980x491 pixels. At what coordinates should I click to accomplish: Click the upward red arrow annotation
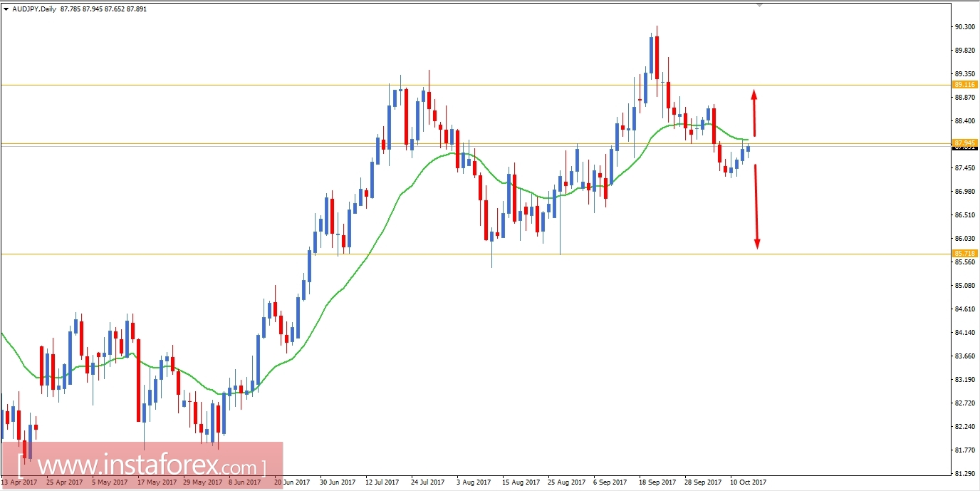coord(755,114)
